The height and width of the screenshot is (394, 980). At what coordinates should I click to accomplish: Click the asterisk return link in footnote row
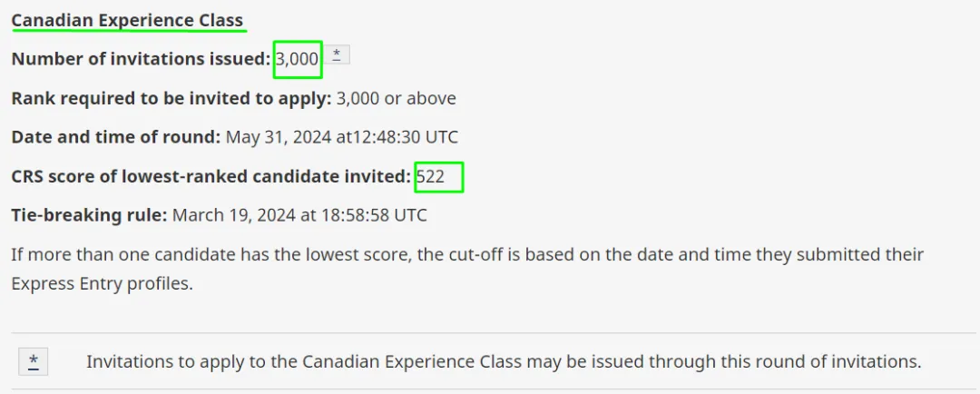pyautogui.click(x=34, y=362)
